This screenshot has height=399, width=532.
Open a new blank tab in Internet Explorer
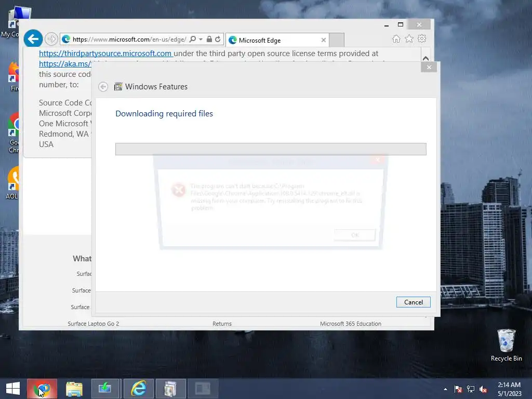click(337, 40)
